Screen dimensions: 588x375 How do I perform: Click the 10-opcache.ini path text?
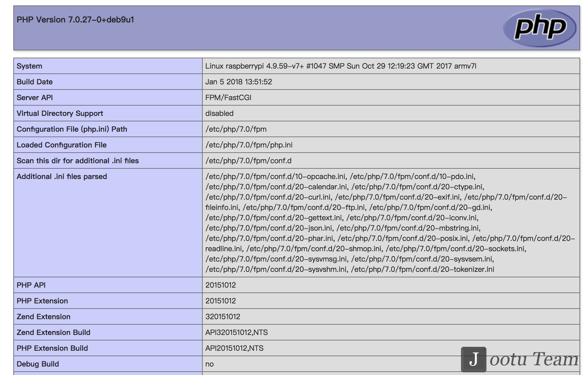(x=275, y=177)
